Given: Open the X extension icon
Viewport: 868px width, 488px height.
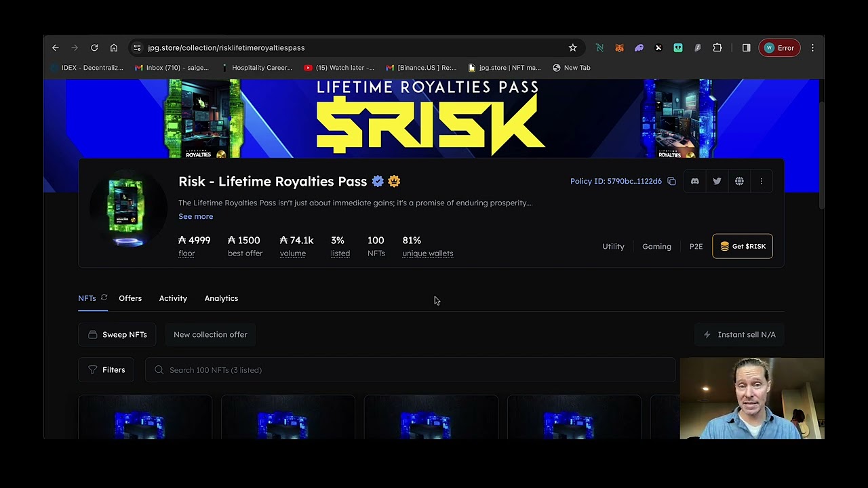Looking at the screenshot, I should [x=658, y=47].
